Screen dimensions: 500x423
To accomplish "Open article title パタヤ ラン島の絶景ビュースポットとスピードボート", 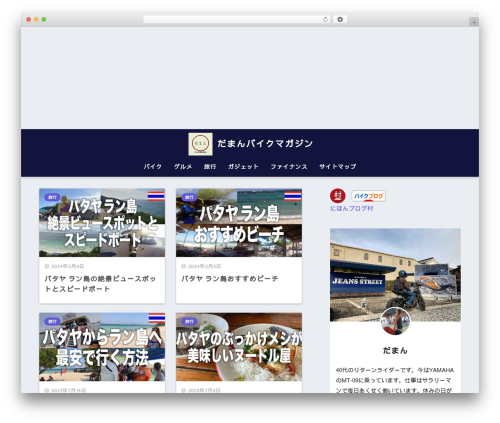I will pyautogui.click(x=100, y=284).
